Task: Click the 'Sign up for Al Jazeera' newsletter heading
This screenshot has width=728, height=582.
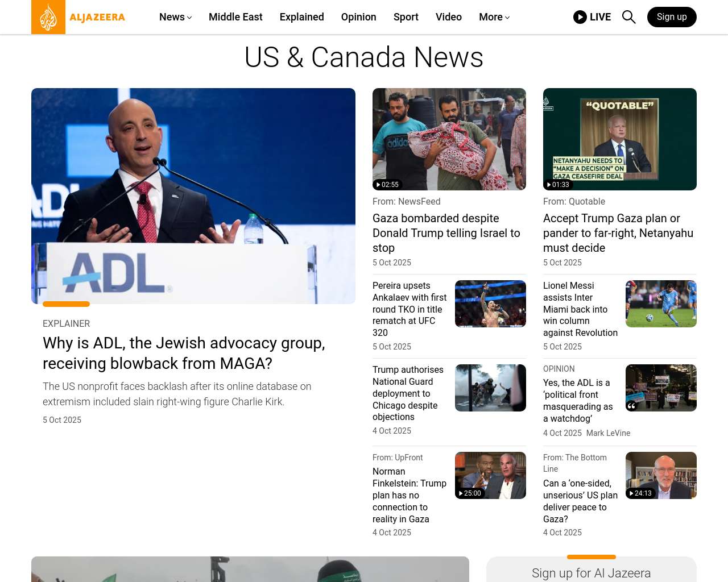Action: [591, 573]
